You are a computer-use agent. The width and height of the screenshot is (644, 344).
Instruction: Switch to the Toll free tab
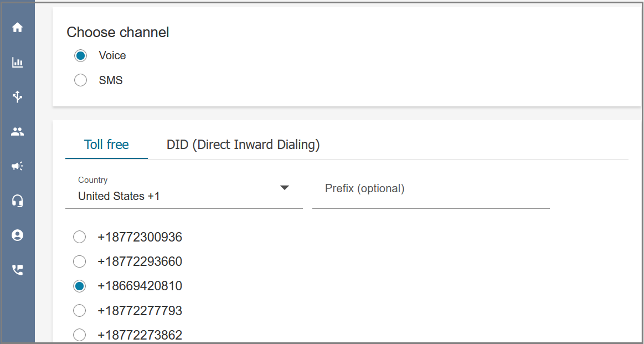click(x=106, y=145)
